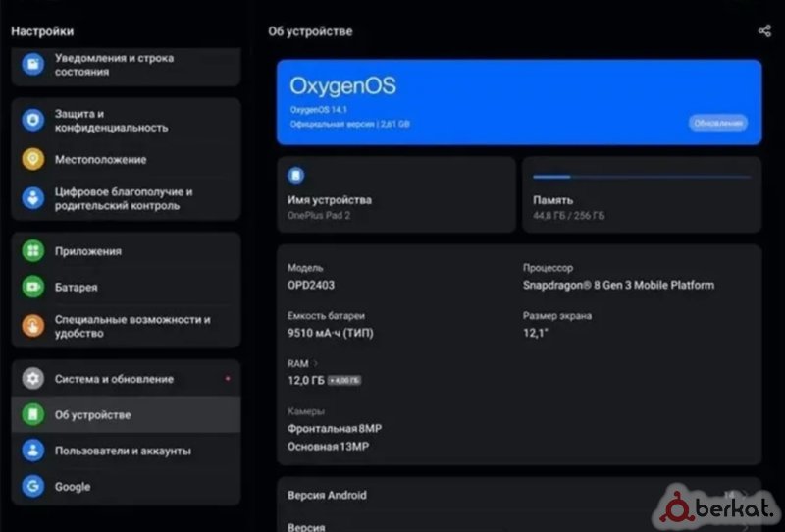785x532 pixels.
Task: Go to Приложения settings
Action: [x=126, y=250]
